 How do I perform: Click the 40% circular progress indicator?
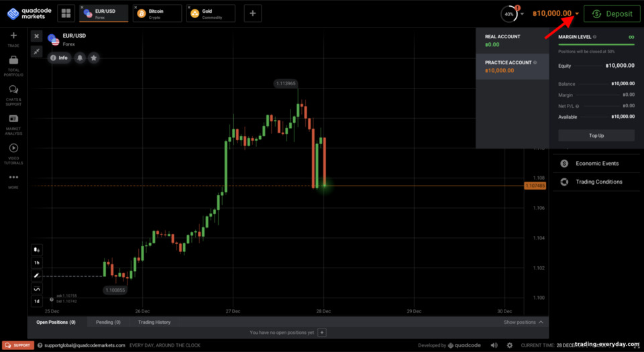(509, 14)
